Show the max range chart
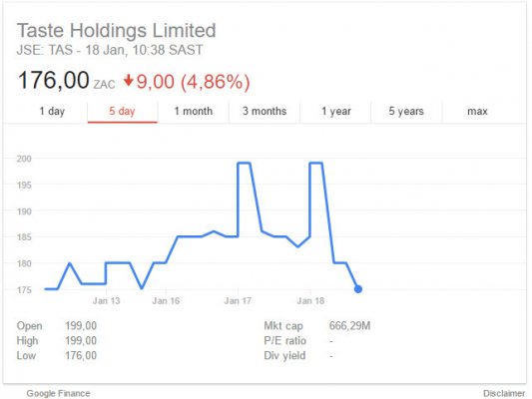 click(x=477, y=111)
